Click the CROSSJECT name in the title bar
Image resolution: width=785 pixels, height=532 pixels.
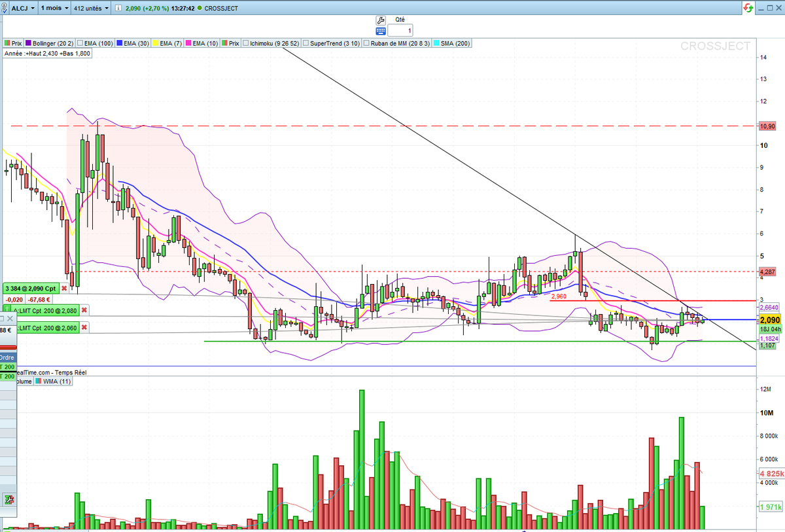tap(220, 8)
